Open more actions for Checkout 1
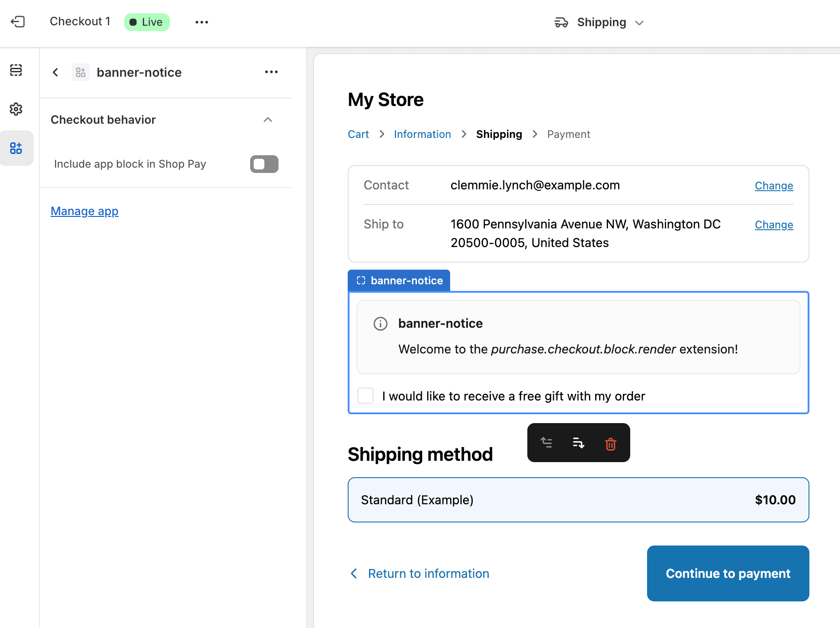Viewport: 840px width, 628px height. point(201,22)
